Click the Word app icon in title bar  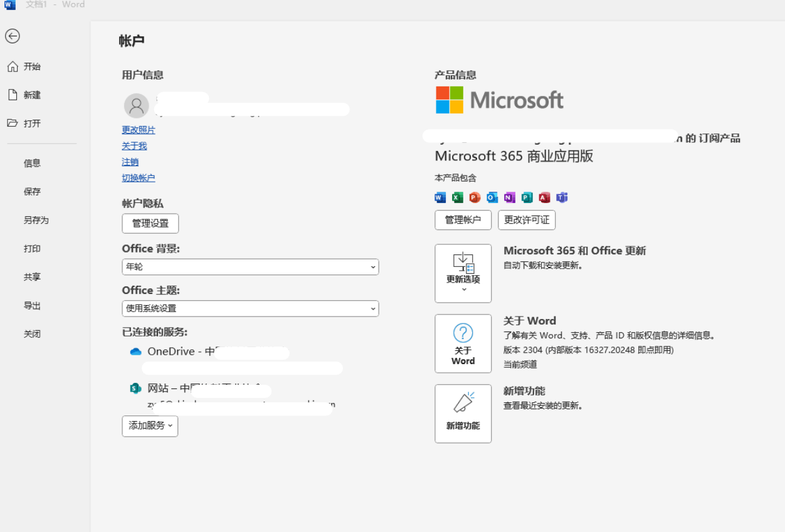pyautogui.click(x=10, y=4)
